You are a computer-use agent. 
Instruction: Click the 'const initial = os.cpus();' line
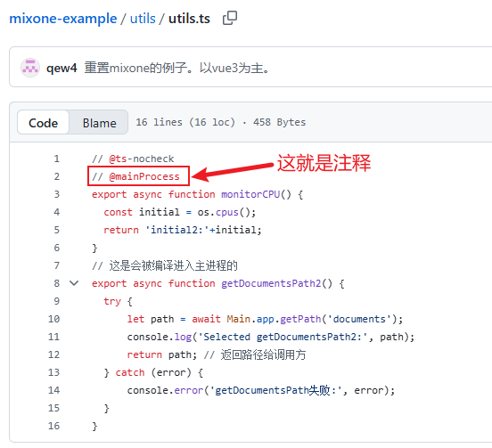tap(180, 212)
